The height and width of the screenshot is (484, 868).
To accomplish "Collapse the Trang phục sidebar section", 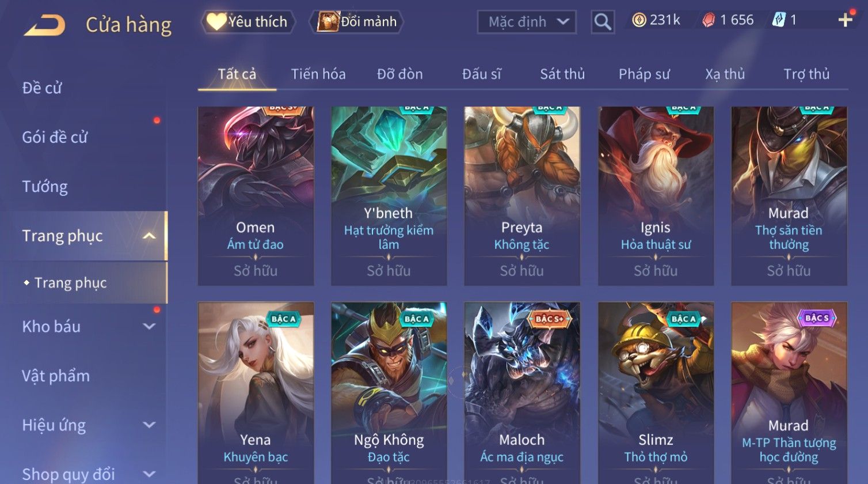I will tap(149, 236).
